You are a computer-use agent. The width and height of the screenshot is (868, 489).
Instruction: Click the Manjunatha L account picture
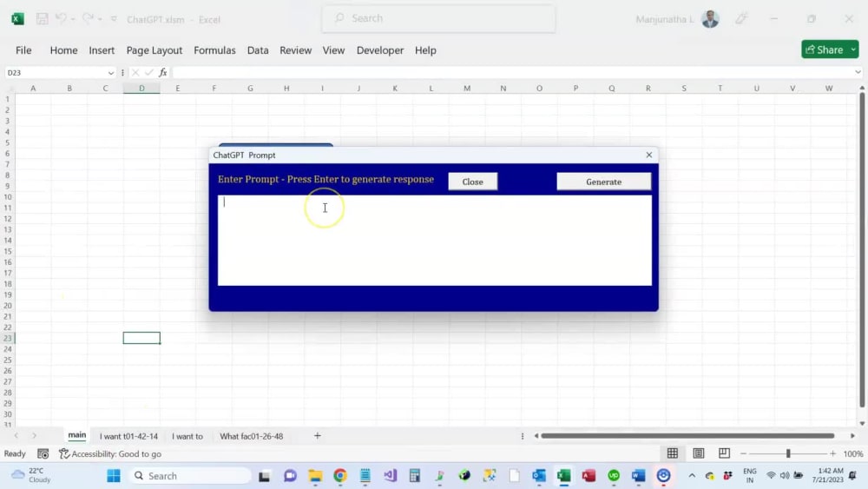[710, 19]
